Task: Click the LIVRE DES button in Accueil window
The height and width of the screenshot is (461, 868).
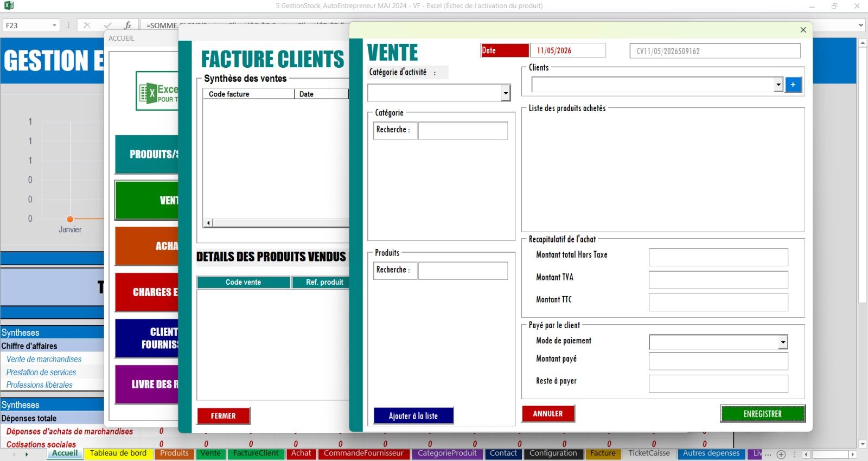Action: click(147, 385)
